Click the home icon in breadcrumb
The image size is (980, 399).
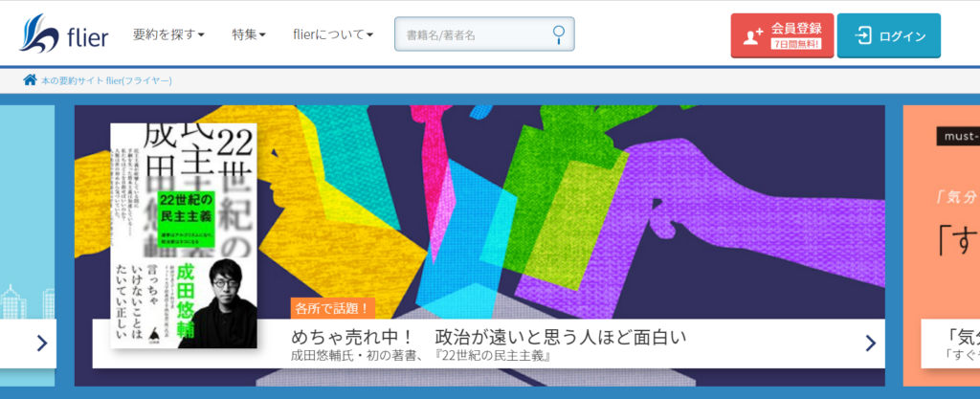30,80
